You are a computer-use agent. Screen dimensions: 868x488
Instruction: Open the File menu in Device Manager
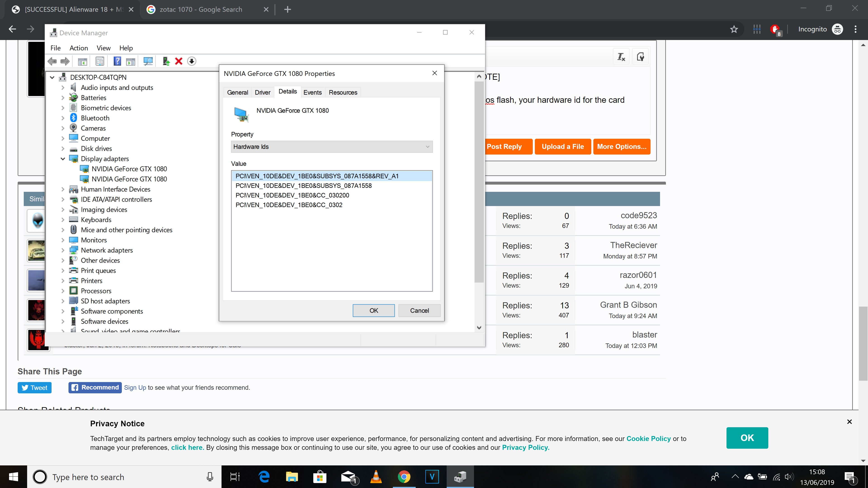55,48
